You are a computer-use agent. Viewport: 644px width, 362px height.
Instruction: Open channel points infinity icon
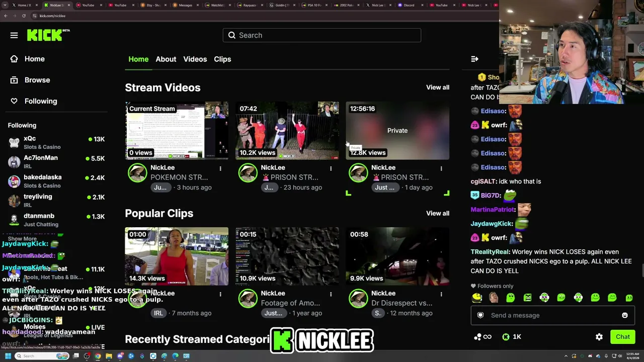482,337
